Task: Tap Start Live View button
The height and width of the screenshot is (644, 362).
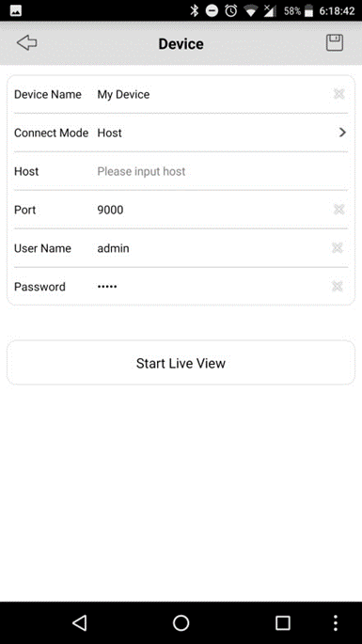Action: (181, 363)
